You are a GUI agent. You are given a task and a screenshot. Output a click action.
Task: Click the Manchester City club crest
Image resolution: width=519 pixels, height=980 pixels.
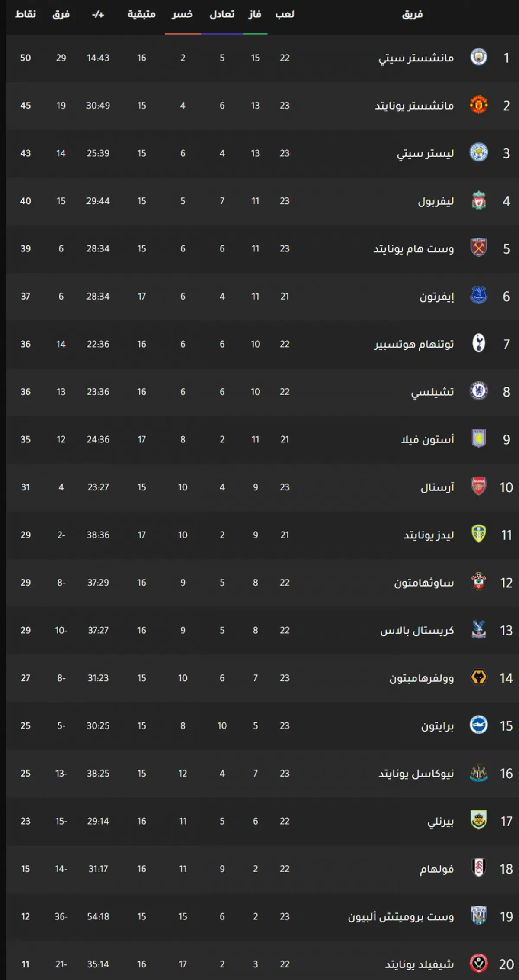click(478, 57)
